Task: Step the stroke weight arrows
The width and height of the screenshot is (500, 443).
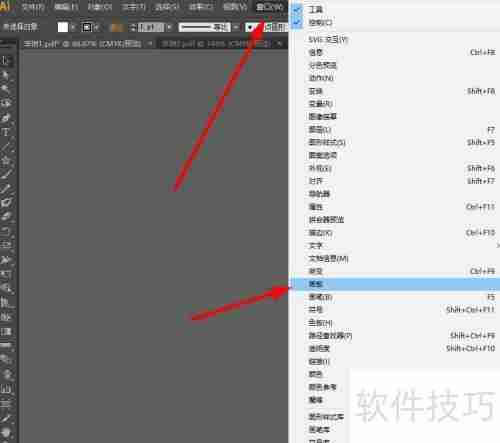Action: point(133,27)
